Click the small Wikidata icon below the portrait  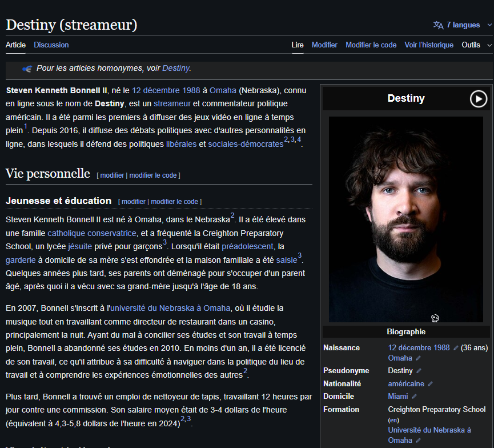point(435,318)
